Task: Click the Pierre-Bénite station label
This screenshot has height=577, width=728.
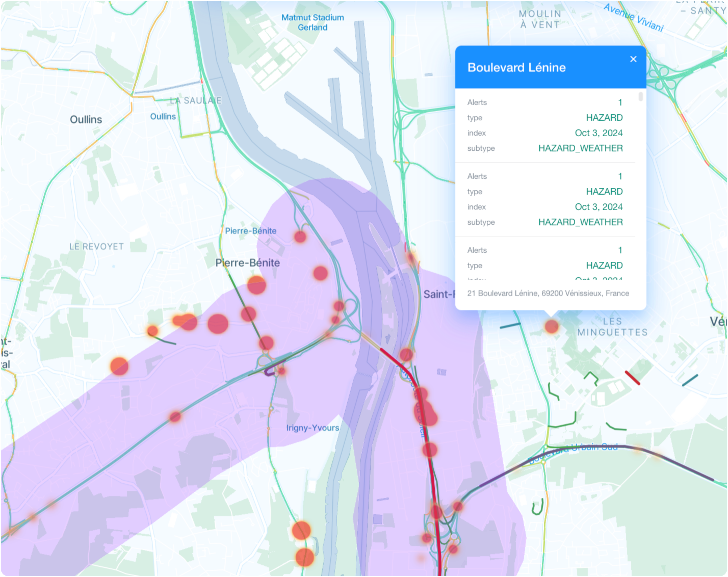Action: (251, 231)
